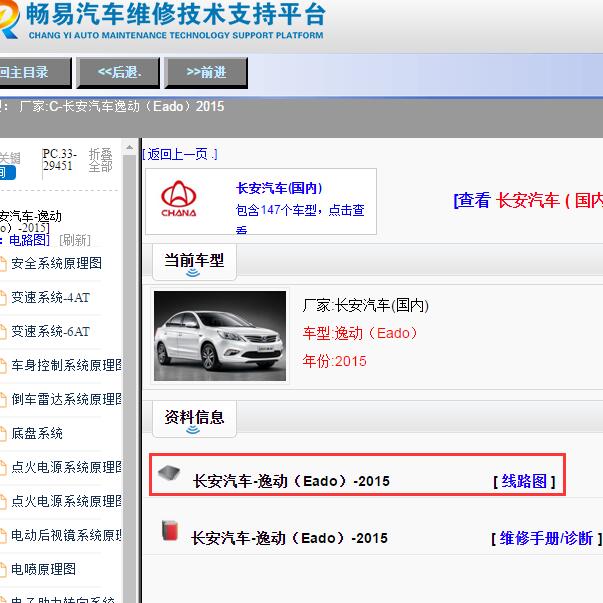The height and width of the screenshot is (603, 603).
Task: Click document icon beside 车身控制系统原理图
Action: tap(3, 366)
